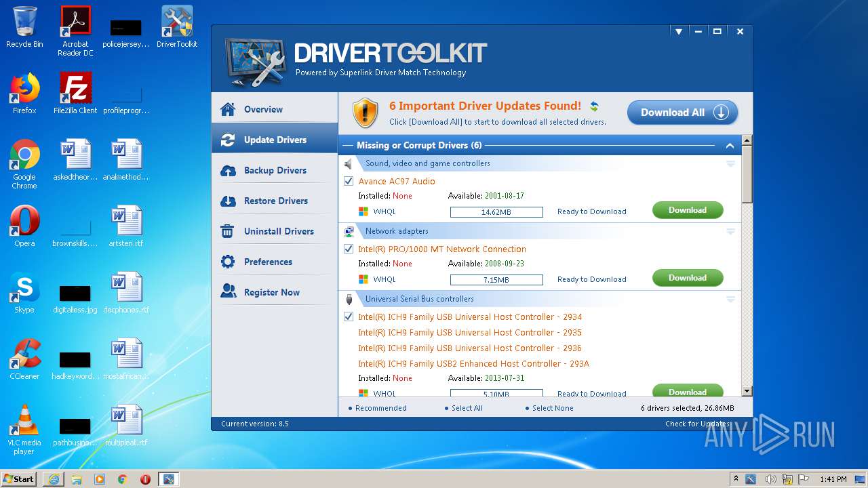Image resolution: width=868 pixels, height=488 pixels.
Task: Click the 14.62MB progress bar
Action: click(496, 212)
